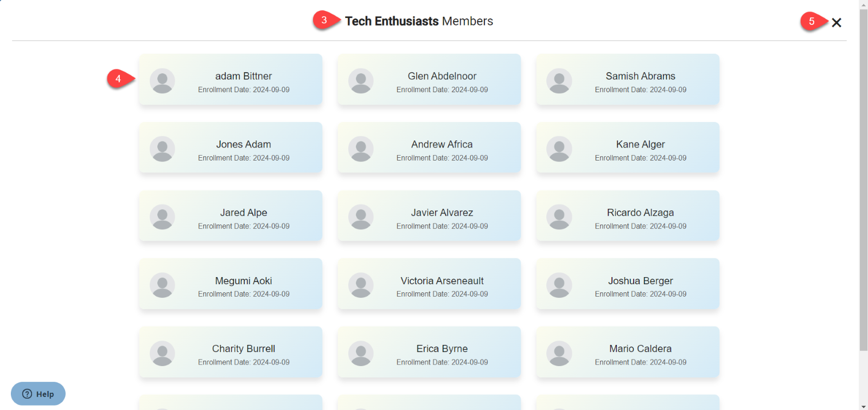
Task: Click Javier Alvarez's profile avatar
Action: coord(361,217)
